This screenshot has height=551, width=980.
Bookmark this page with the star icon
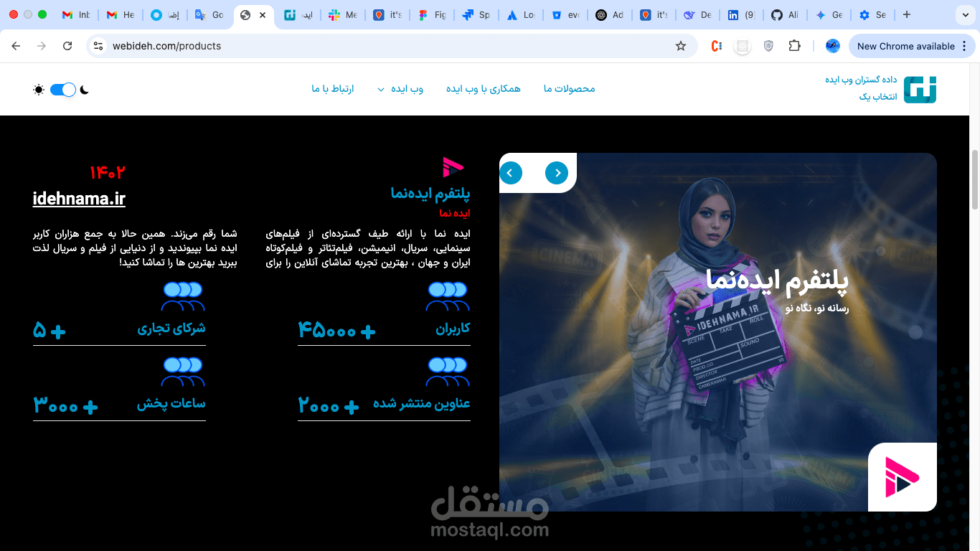[x=681, y=46]
